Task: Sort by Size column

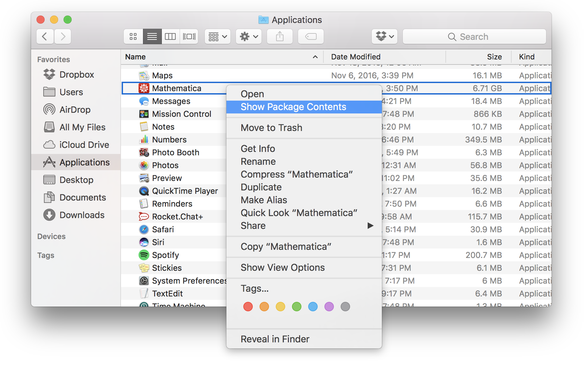Action: point(479,57)
